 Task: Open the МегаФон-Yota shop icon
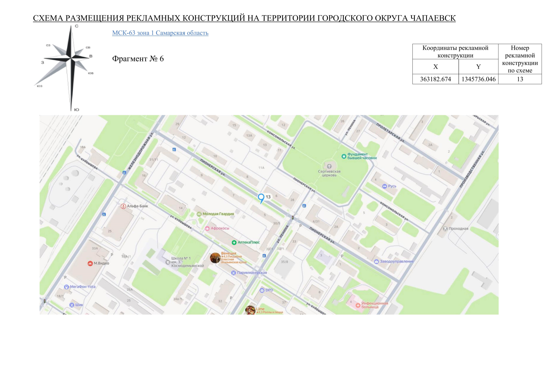(x=66, y=286)
